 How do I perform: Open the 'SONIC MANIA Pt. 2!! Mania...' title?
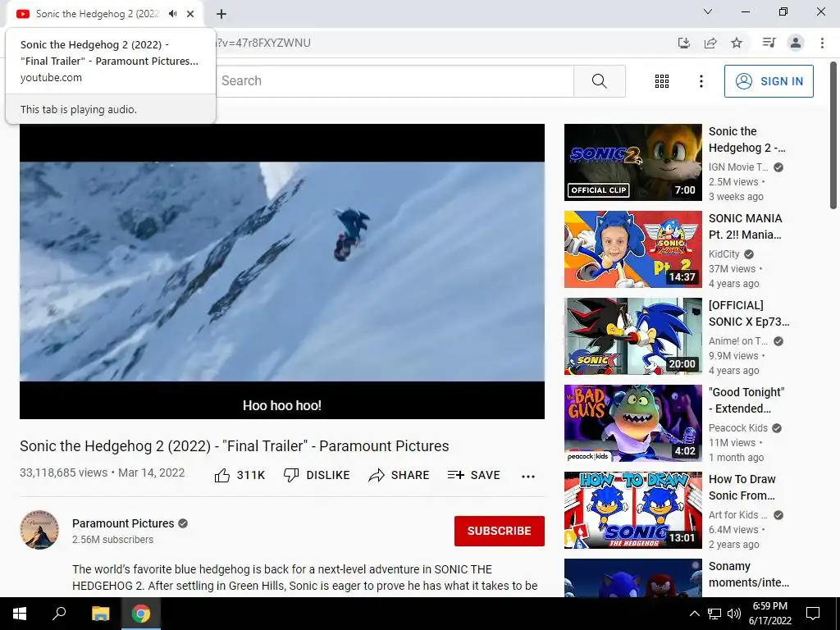pos(745,226)
